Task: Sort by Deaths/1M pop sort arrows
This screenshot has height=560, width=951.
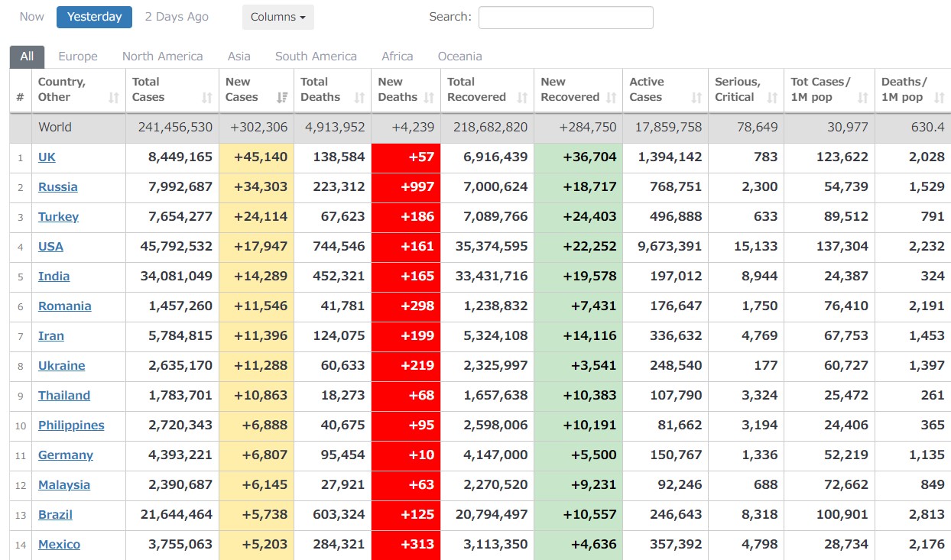Action: coord(940,98)
